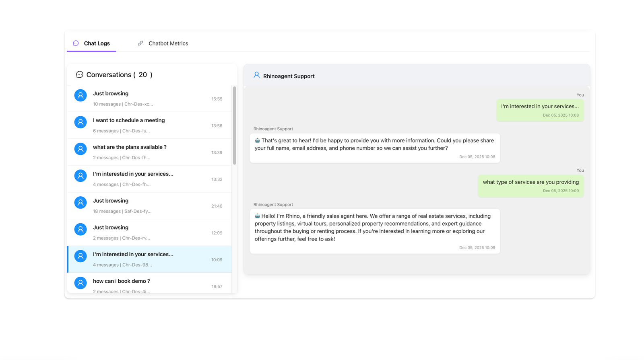Click the Rhinoagent Support user icon
Image resolution: width=644 pixels, height=360 pixels.
pyautogui.click(x=256, y=75)
